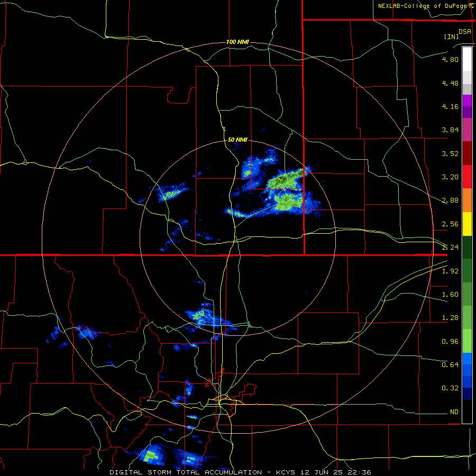Select the 1.60 scale value
Viewport: 476px width, 476px height.
click(x=450, y=295)
